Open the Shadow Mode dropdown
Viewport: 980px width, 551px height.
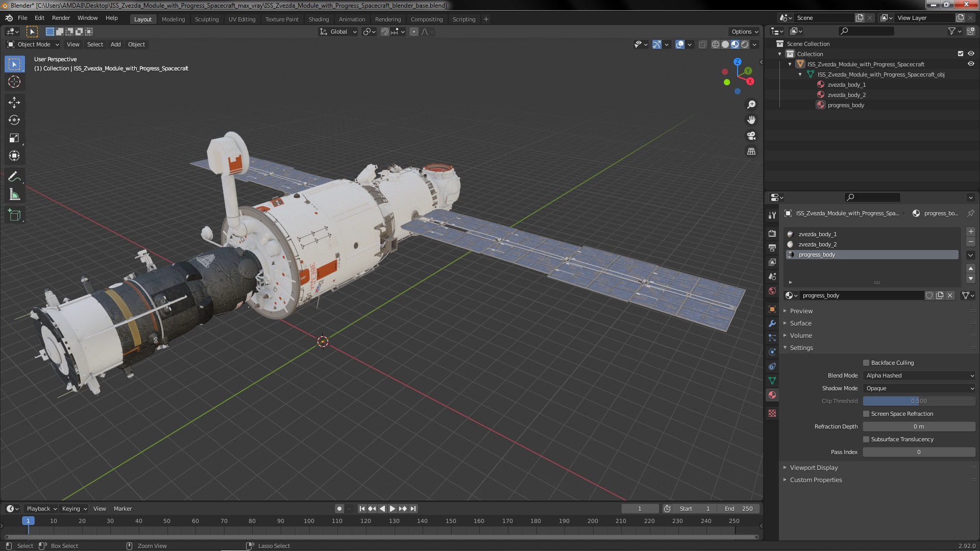click(919, 388)
